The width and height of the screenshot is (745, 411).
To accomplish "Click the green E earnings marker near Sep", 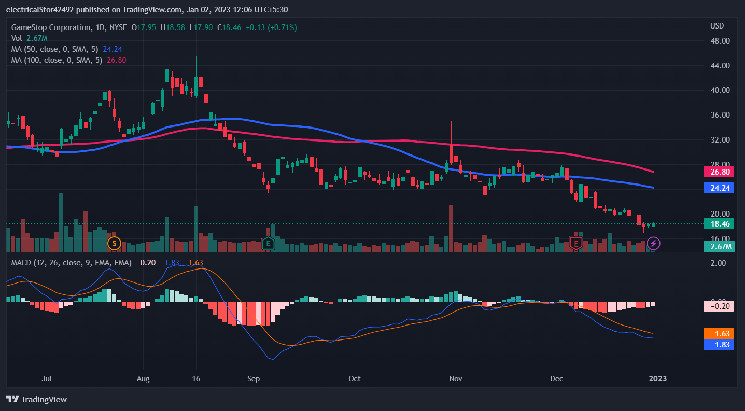I will click(x=268, y=244).
